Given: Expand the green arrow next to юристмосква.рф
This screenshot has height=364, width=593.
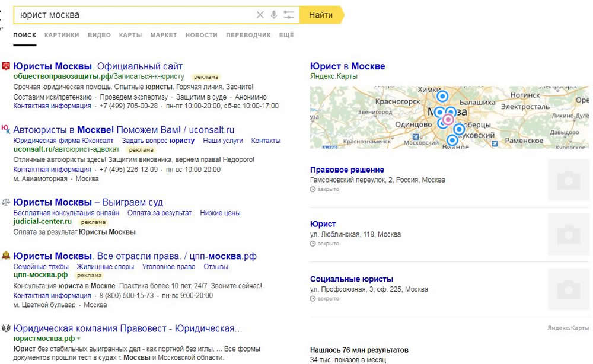Looking at the screenshot, I should [x=78, y=339].
